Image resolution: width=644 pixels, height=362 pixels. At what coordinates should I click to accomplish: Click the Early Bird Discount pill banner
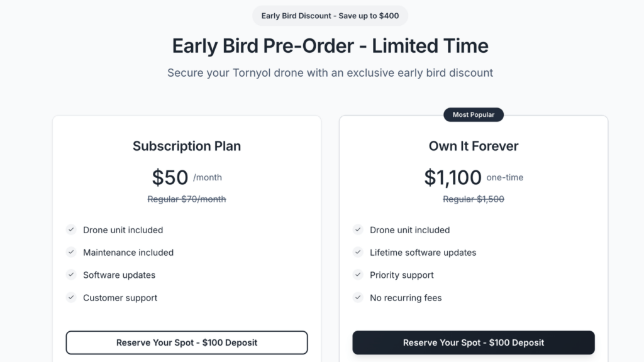330,16
